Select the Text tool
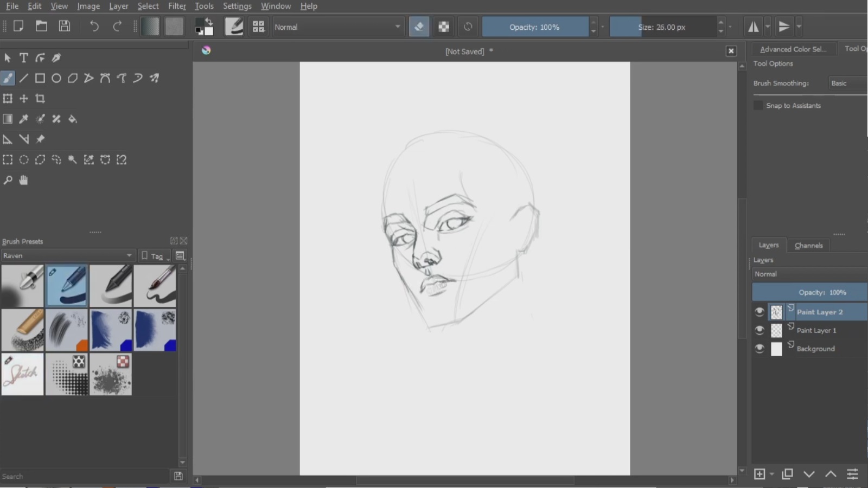This screenshot has width=868, height=488. pyautogui.click(x=24, y=57)
